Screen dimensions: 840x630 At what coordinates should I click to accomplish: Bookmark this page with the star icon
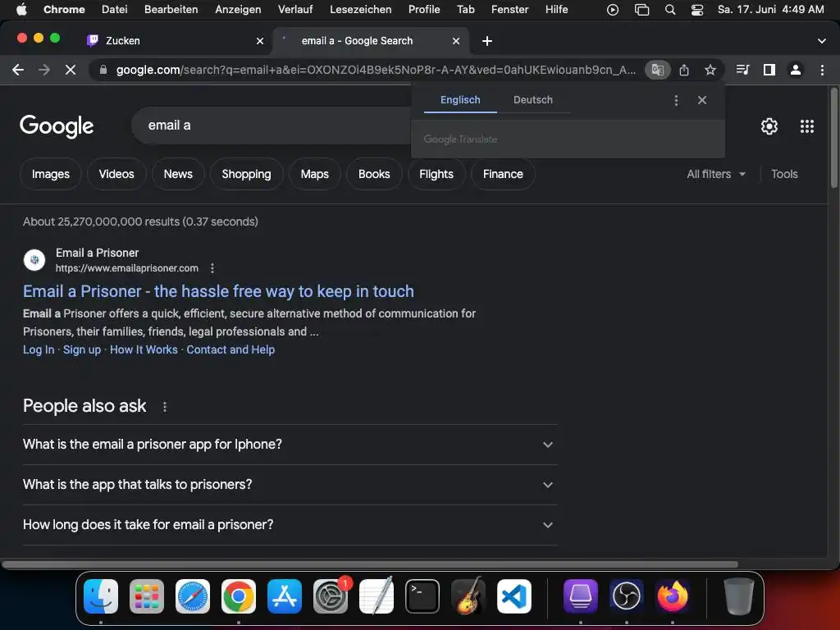coord(710,70)
